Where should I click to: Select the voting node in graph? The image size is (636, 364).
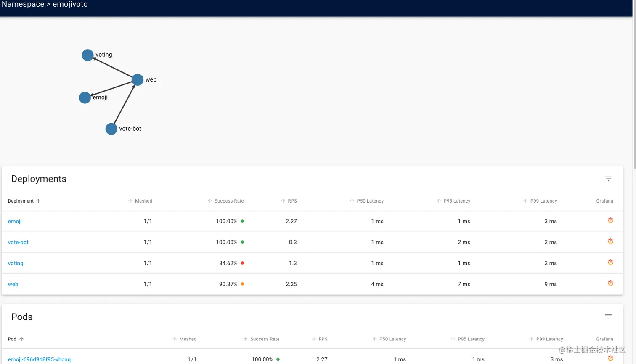click(87, 55)
